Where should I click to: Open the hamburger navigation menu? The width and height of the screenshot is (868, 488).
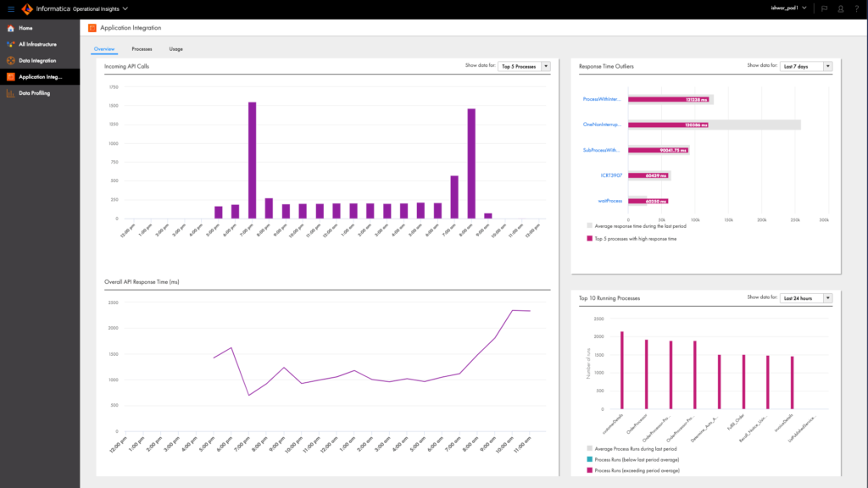click(x=11, y=9)
